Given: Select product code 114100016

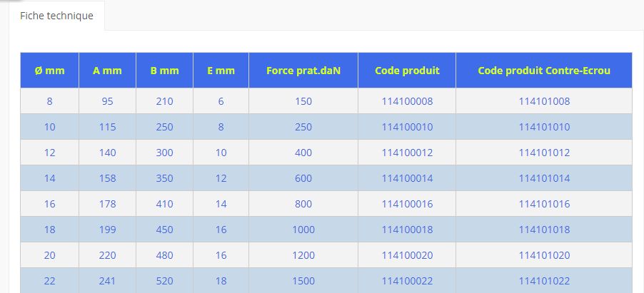Looking at the screenshot, I should (407, 204).
